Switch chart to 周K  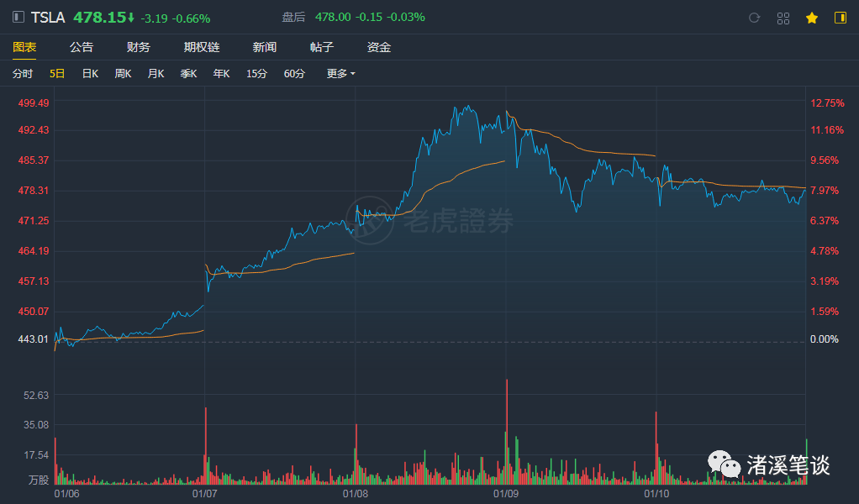click(x=123, y=74)
